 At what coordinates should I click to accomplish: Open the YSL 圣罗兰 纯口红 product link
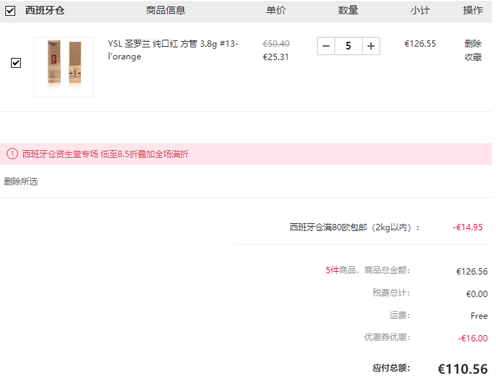point(173,50)
